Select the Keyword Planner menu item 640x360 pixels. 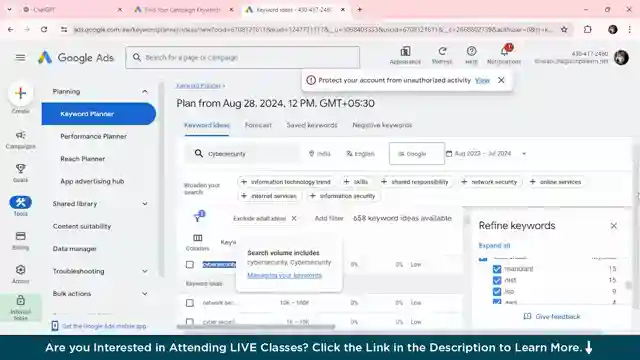(x=98, y=114)
